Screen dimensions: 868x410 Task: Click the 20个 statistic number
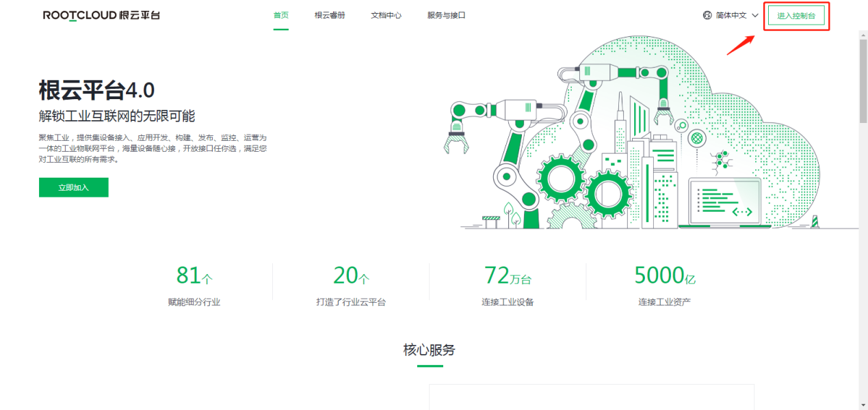pos(351,275)
